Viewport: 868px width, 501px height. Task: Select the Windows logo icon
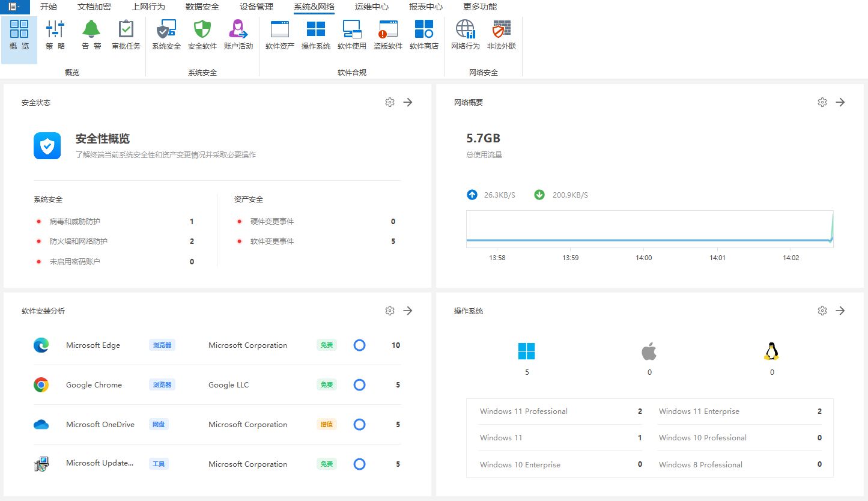526,351
